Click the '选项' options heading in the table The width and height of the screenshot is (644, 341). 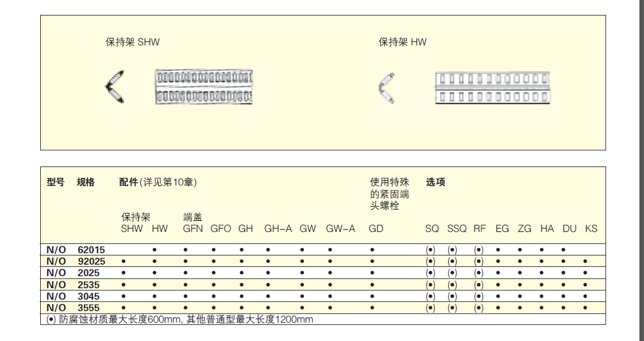point(435,183)
